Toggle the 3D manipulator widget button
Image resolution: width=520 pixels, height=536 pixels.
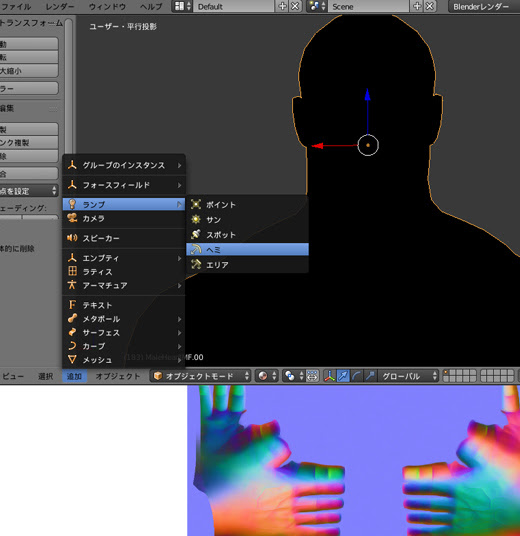pyautogui.click(x=329, y=376)
